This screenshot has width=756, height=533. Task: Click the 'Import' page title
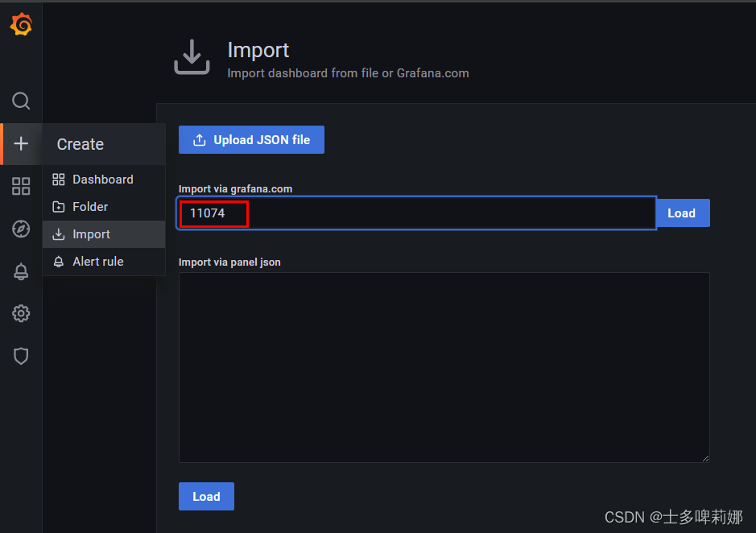click(x=258, y=50)
